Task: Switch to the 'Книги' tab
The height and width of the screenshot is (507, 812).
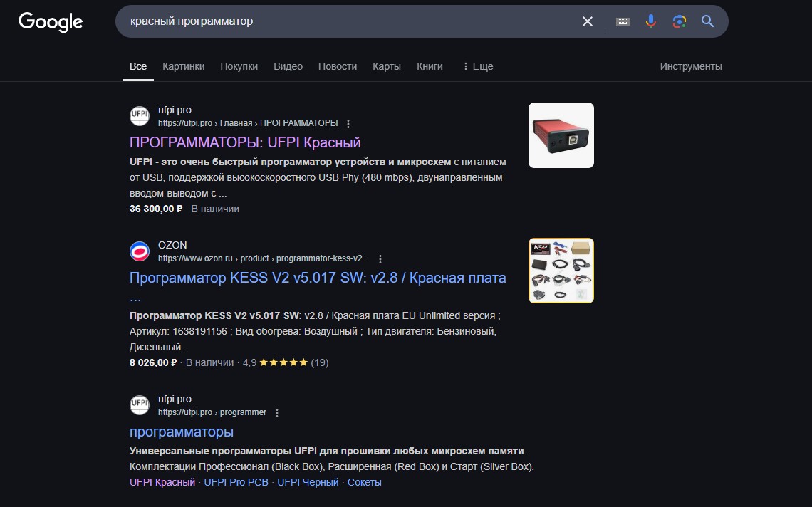Action: (x=430, y=66)
